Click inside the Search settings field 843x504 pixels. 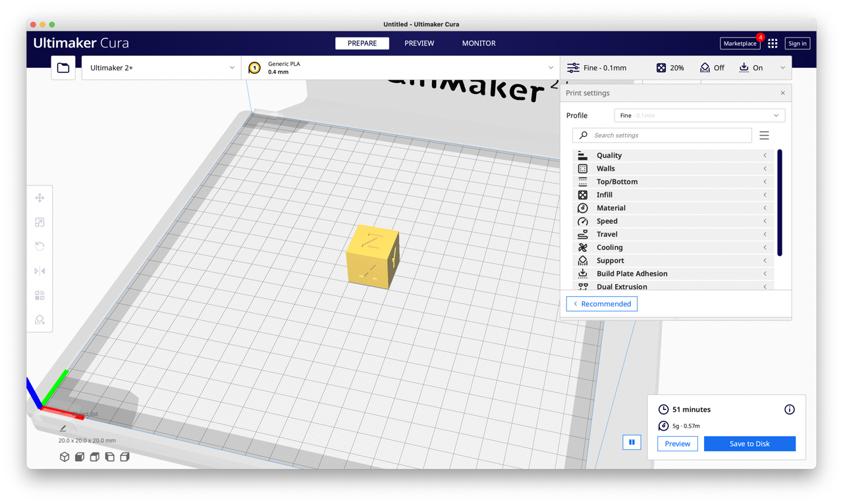click(661, 135)
